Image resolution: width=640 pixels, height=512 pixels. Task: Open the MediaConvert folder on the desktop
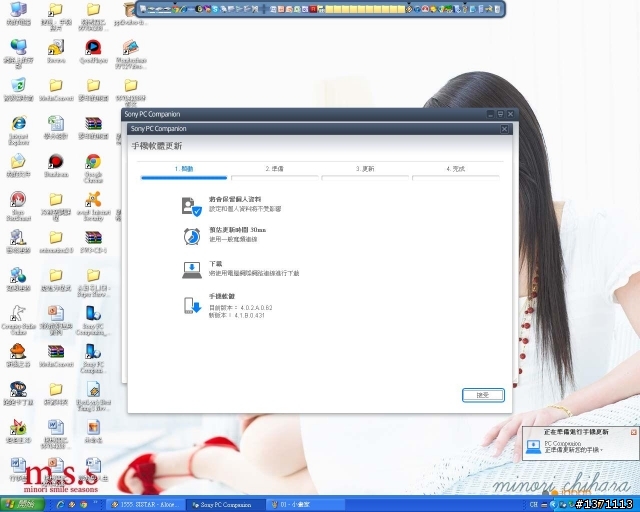coord(56,90)
